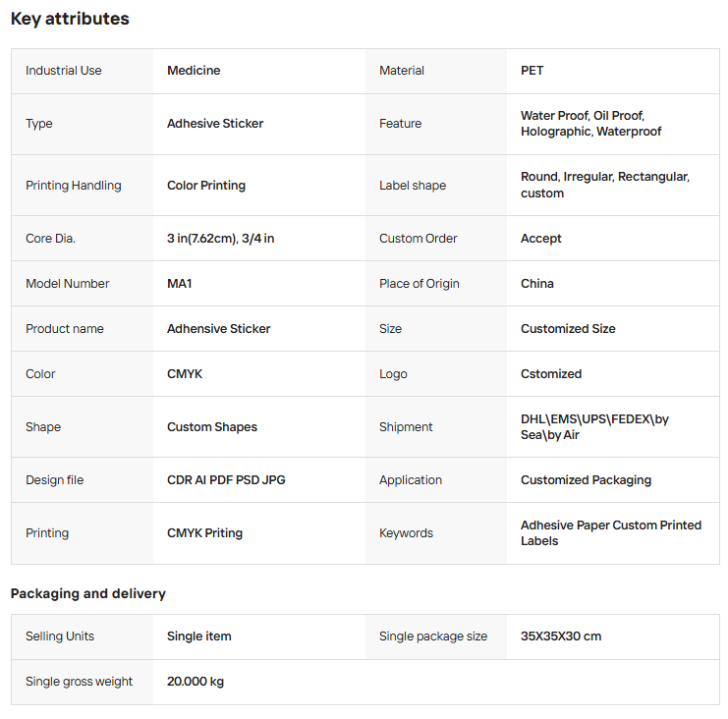Click the Accept value for Custom Order
This screenshot has width=728, height=719.
541,239
